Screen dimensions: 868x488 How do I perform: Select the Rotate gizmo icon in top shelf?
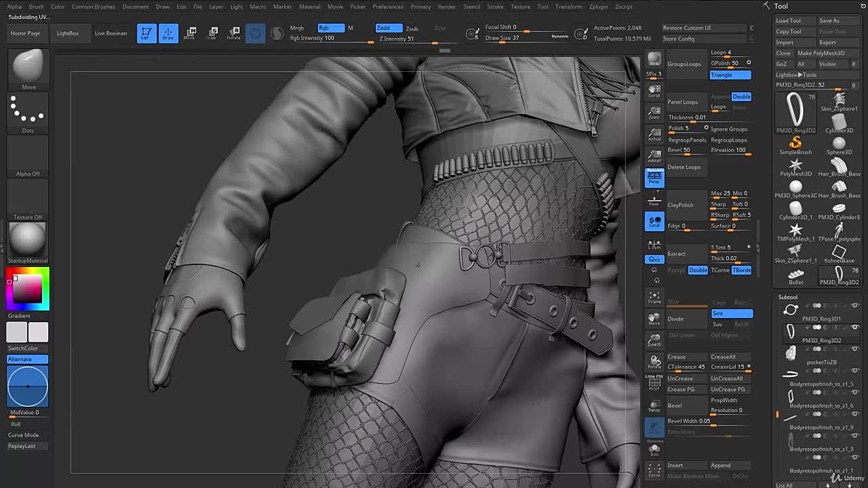(234, 33)
